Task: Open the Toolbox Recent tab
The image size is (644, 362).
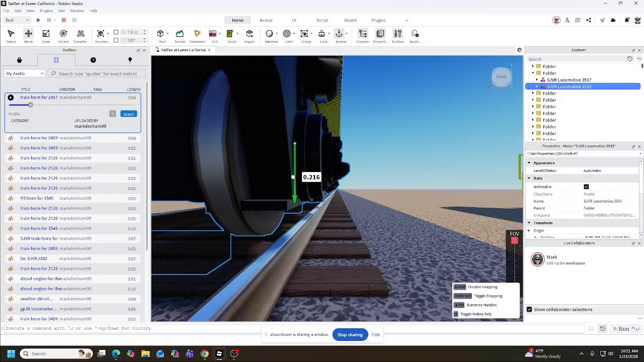Action: (93, 60)
